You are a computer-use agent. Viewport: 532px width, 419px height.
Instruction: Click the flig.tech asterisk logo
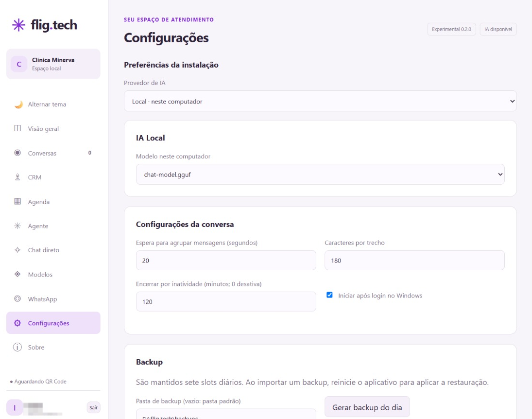(x=18, y=25)
